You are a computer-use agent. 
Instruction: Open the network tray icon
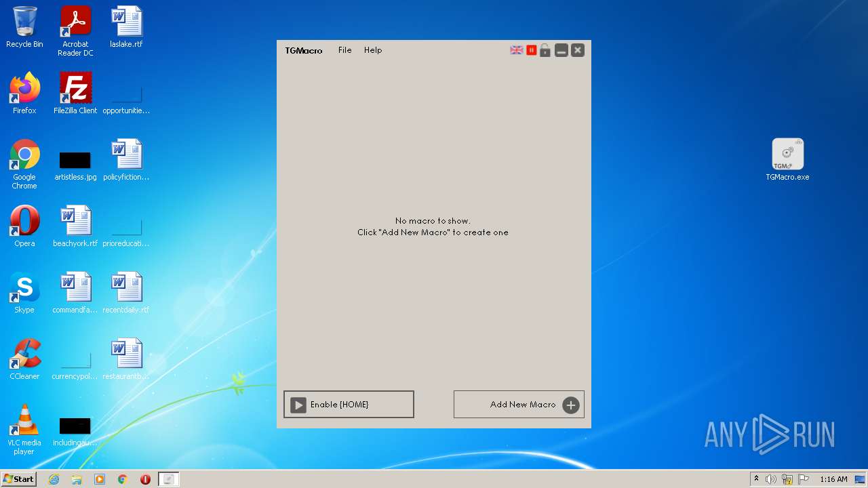tap(787, 479)
